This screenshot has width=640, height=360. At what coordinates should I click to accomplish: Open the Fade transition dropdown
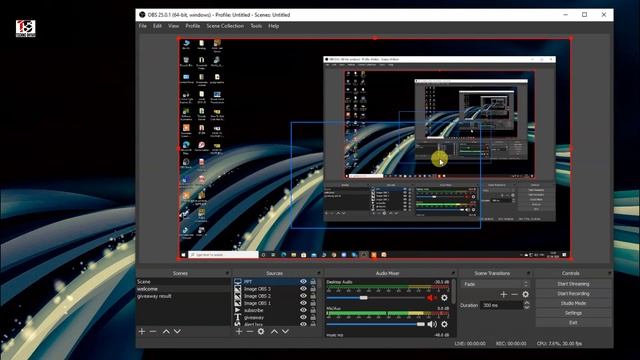click(x=495, y=284)
